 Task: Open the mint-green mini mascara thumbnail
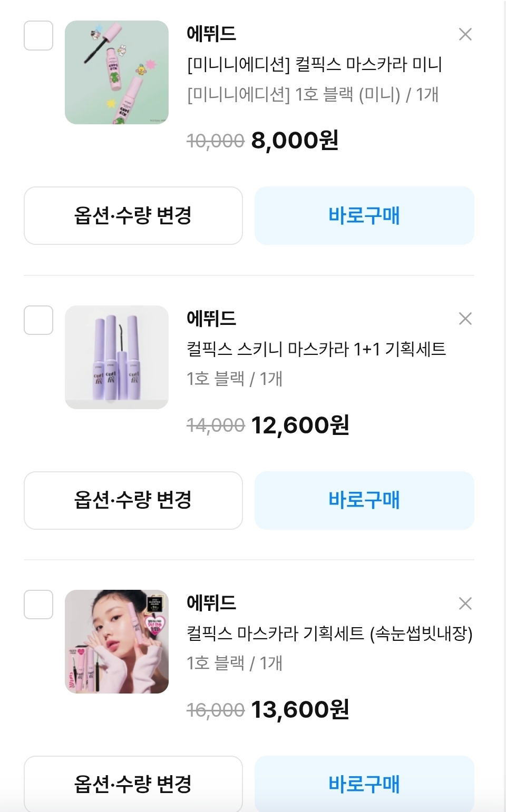tap(116, 73)
